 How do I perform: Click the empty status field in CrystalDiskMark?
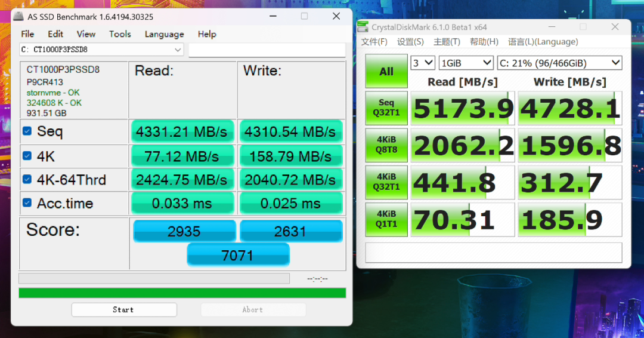coord(494,253)
